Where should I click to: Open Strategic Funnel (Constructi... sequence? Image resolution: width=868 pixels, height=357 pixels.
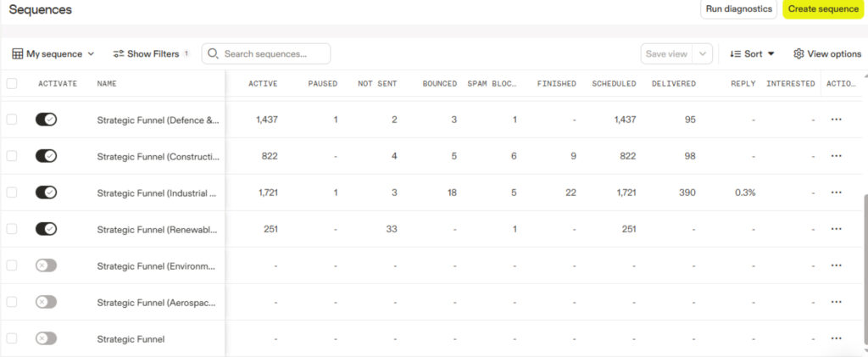pyautogui.click(x=158, y=156)
